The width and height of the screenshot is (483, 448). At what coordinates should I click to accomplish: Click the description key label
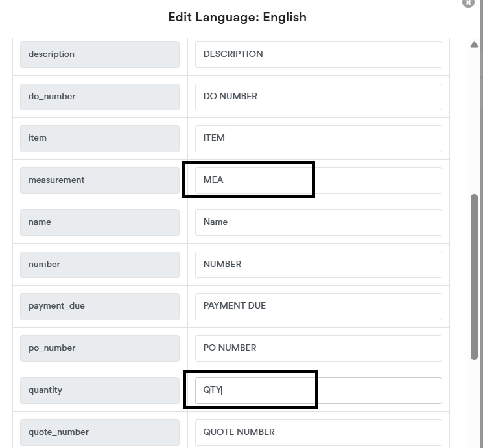coord(99,54)
